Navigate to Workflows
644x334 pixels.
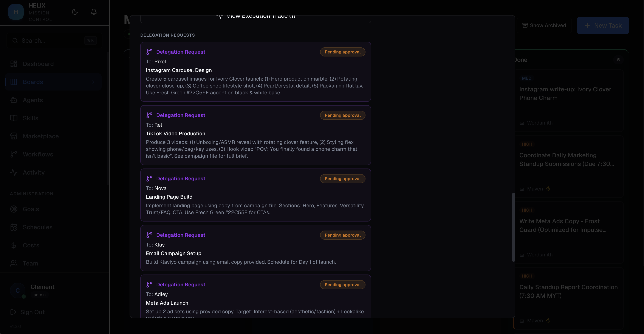point(38,154)
